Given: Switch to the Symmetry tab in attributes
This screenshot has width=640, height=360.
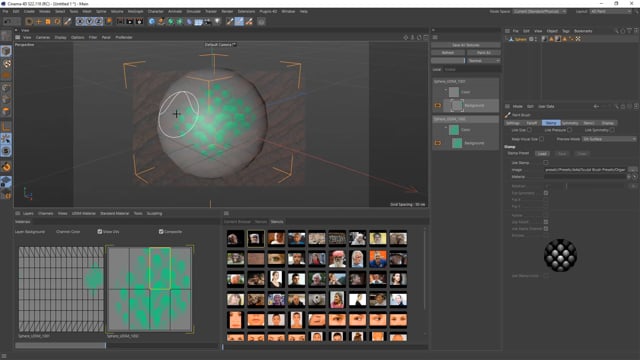Looking at the screenshot, I should point(570,123).
